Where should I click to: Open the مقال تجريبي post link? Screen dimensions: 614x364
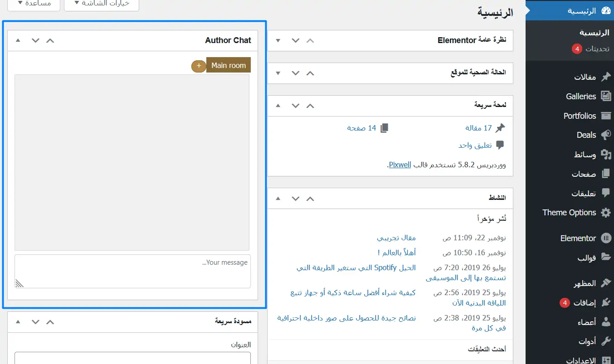(x=396, y=238)
